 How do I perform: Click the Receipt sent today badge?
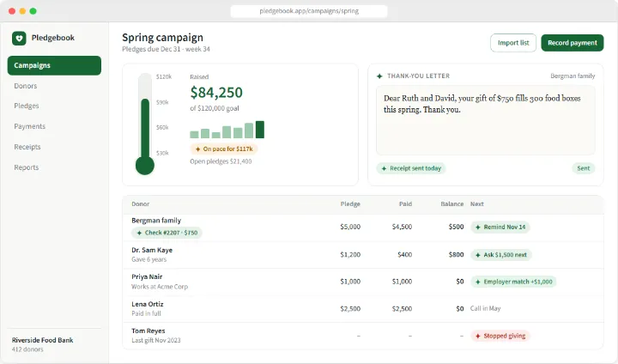[411, 168]
